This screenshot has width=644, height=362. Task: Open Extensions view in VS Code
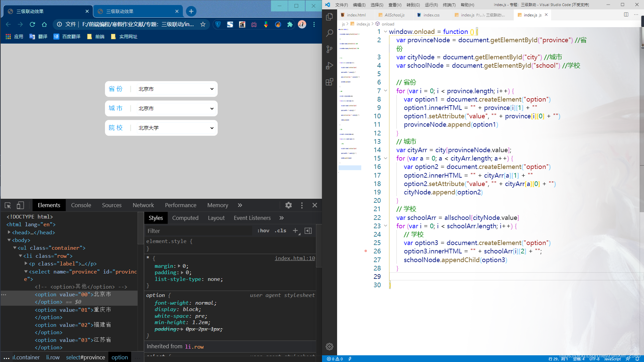click(x=329, y=82)
